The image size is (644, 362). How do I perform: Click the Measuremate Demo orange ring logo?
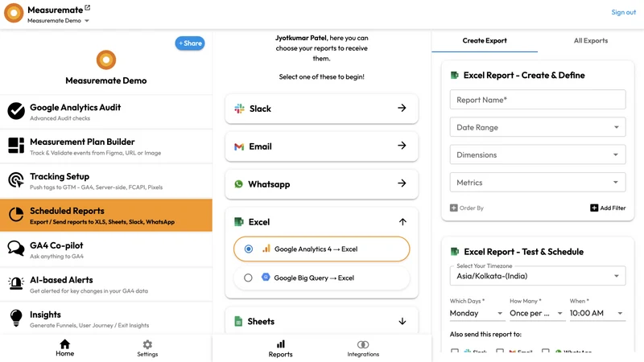(x=106, y=60)
